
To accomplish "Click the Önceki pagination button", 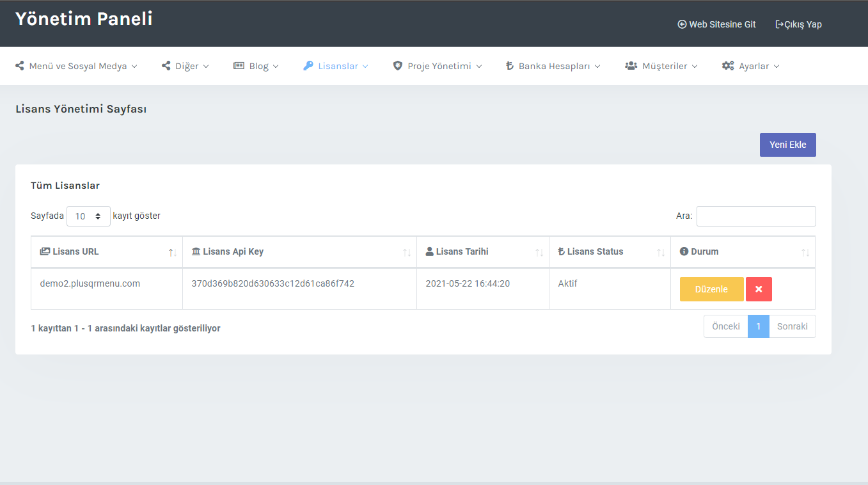I will 726,326.
